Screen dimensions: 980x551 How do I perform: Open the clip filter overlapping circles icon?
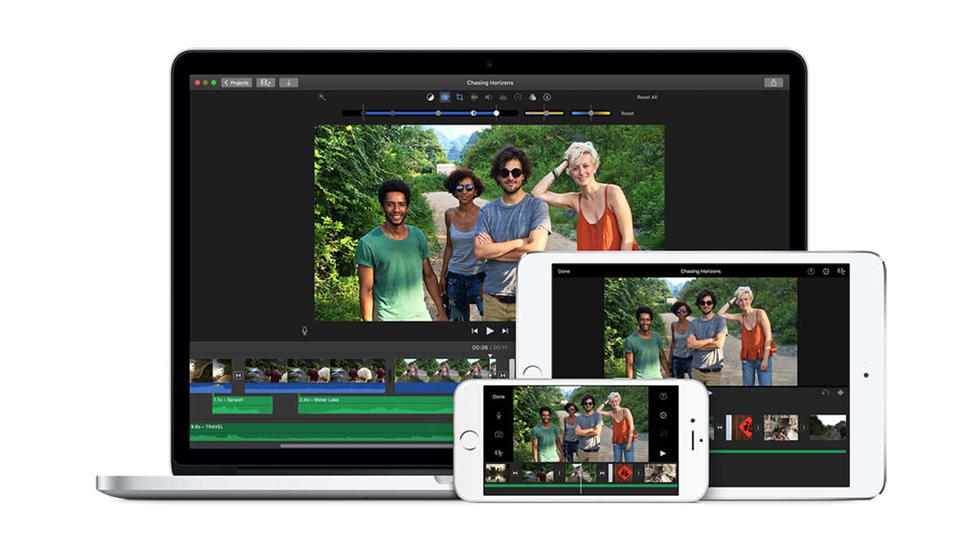(532, 97)
